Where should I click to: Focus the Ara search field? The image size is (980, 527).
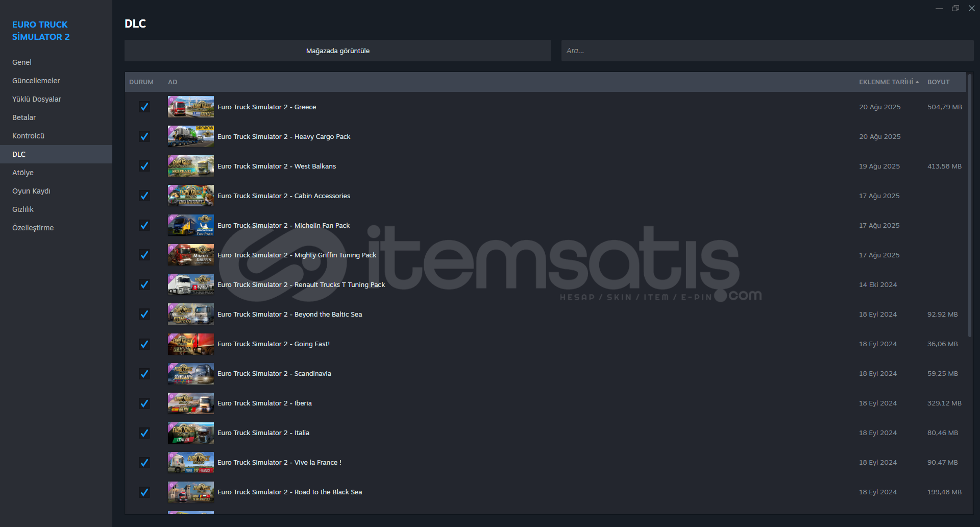pyautogui.click(x=768, y=51)
